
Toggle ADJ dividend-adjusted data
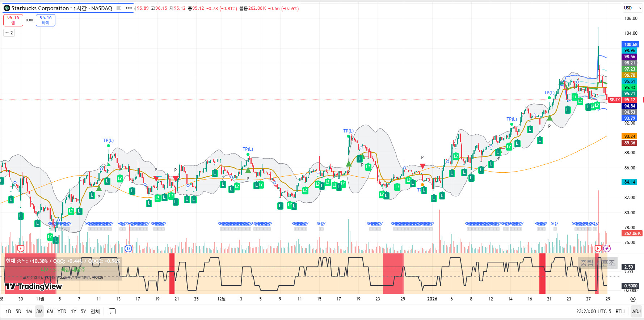click(636, 311)
